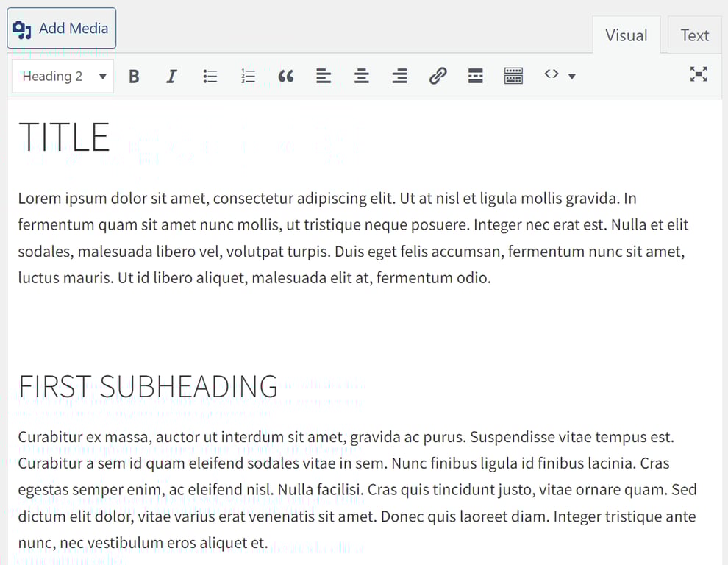The image size is (728, 565).
Task: Place cursor in the FIRST SUBHEADING text
Action: (x=148, y=385)
